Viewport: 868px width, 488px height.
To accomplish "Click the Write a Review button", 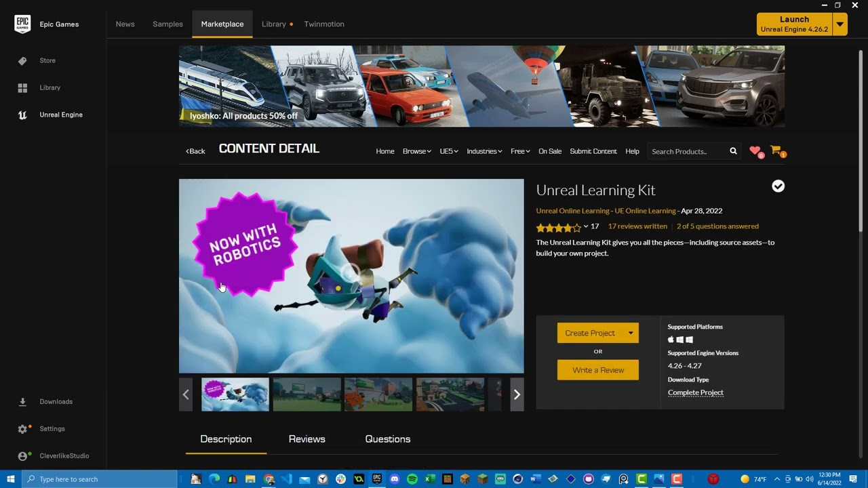I will pyautogui.click(x=598, y=370).
